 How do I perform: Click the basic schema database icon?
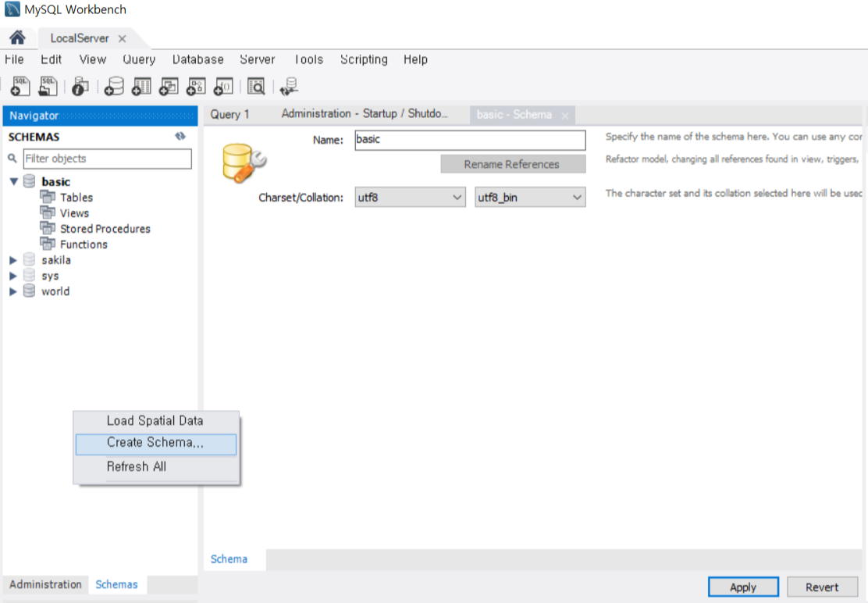pos(30,181)
